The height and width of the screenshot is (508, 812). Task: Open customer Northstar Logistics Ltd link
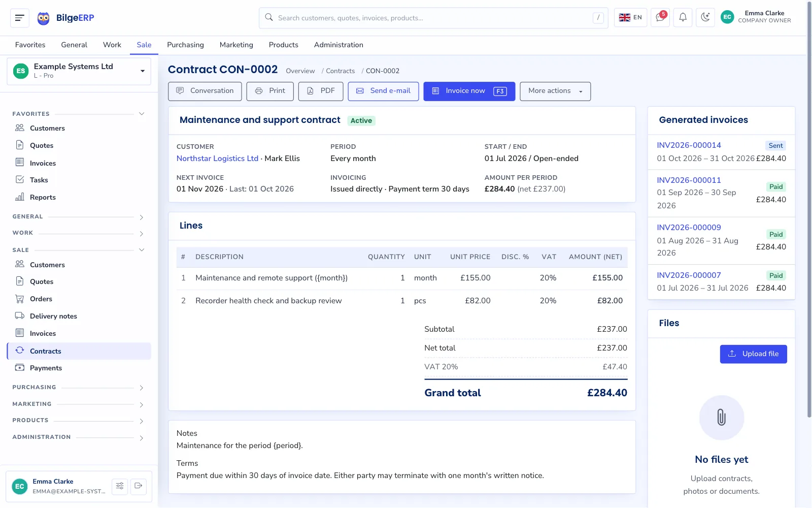coord(217,158)
